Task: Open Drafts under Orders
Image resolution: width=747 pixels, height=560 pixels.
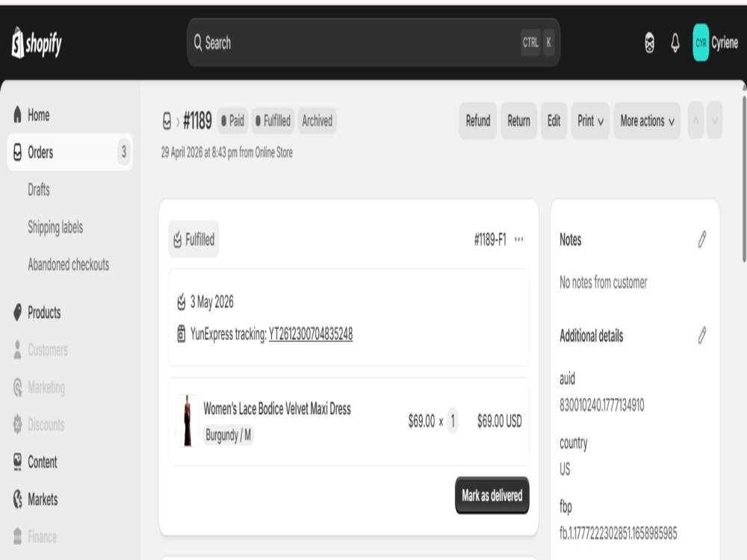Action: coord(39,190)
